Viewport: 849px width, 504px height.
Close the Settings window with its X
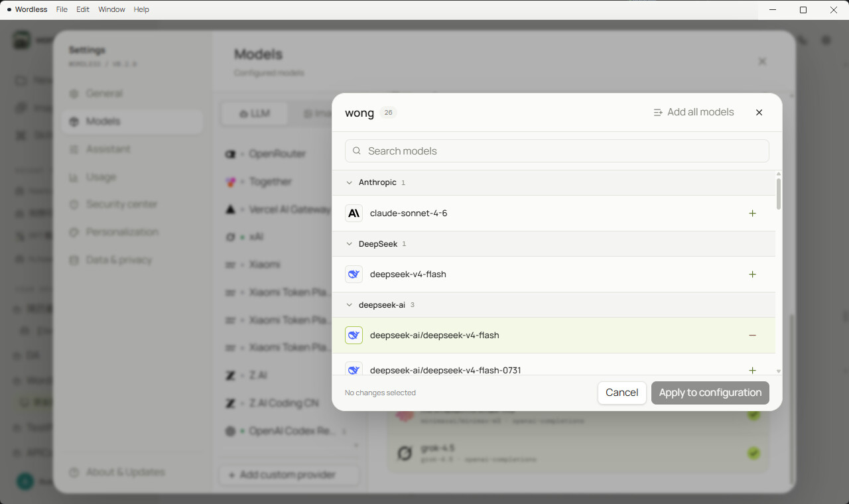coord(762,62)
